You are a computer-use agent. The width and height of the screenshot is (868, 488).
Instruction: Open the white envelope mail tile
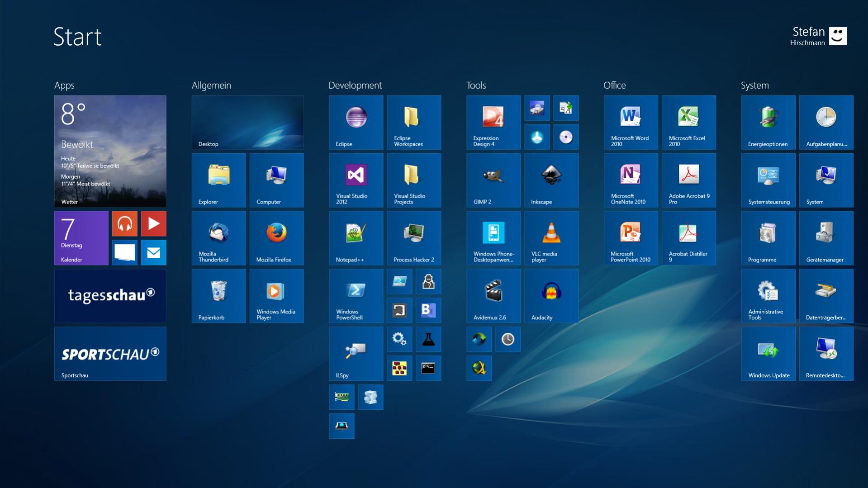tap(154, 252)
